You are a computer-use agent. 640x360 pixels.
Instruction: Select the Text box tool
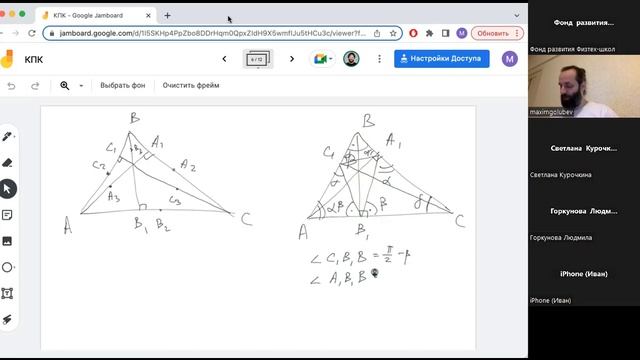click(7, 293)
